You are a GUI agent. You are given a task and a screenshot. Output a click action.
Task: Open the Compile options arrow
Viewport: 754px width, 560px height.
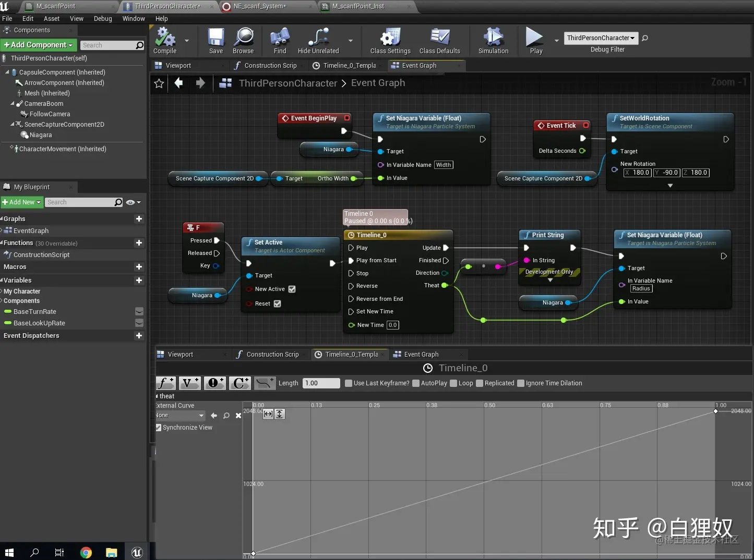pos(187,41)
